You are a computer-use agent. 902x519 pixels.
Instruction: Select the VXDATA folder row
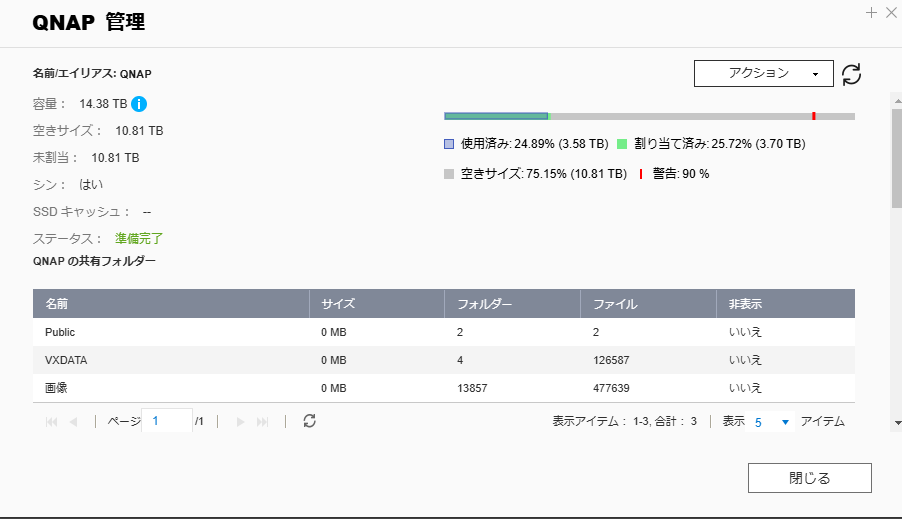444,360
